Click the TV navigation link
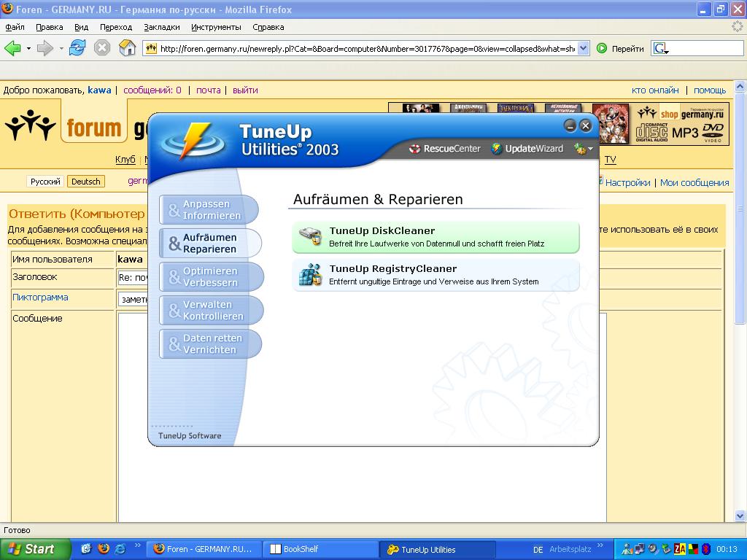747x560 pixels. (x=611, y=160)
